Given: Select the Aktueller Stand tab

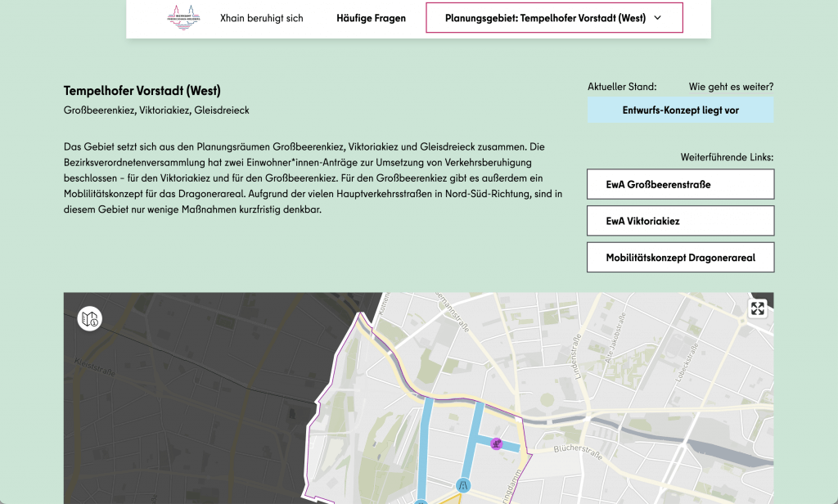Looking at the screenshot, I should [x=621, y=87].
